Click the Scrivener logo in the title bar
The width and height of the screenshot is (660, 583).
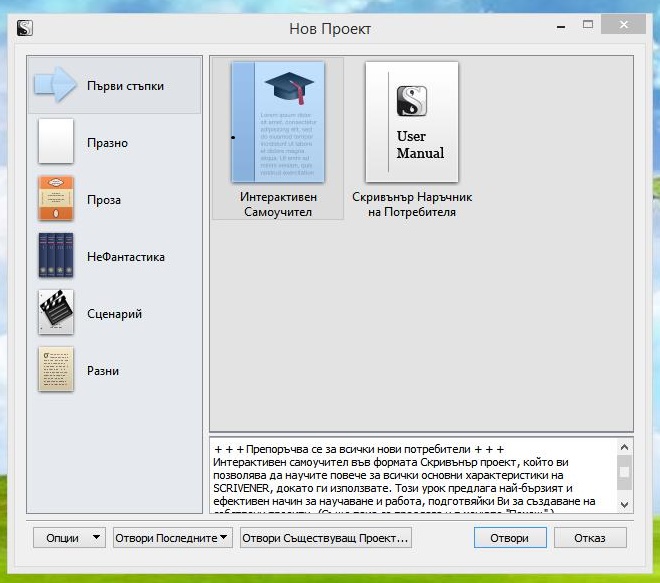click(x=25, y=28)
